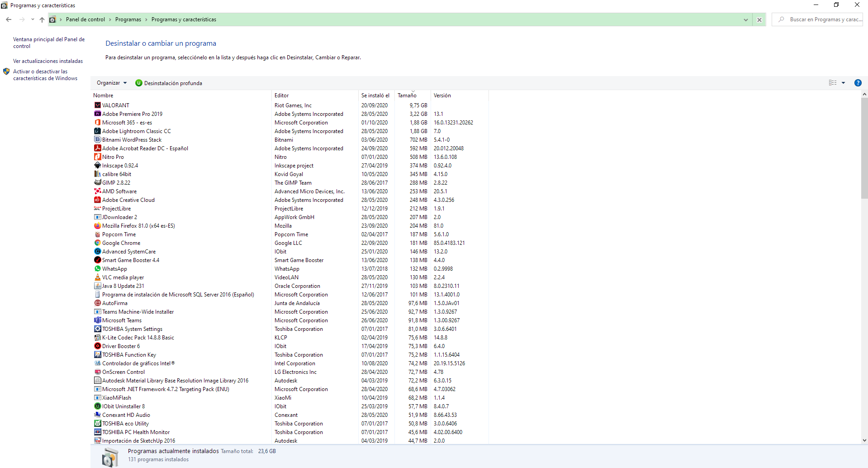868x468 pixels.
Task: Open the help question mark icon
Action: point(858,83)
